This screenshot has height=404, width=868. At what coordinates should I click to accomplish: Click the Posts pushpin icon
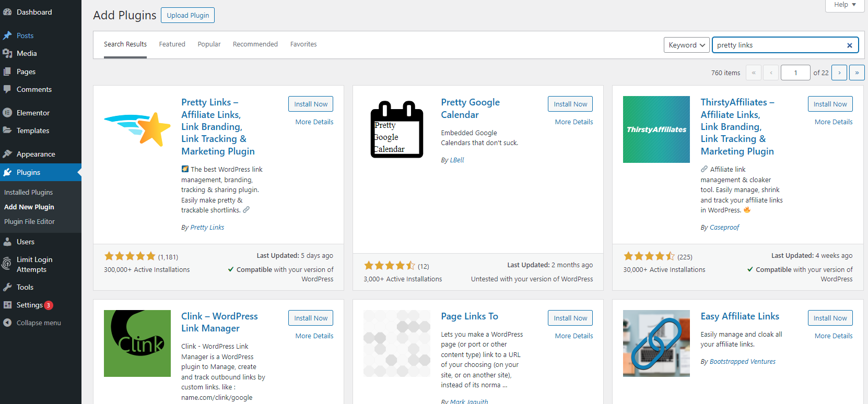[x=7, y=35]
